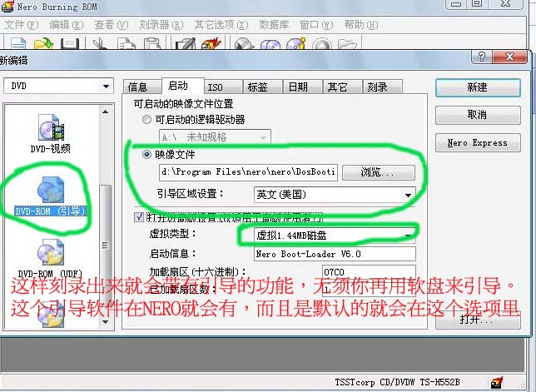Image resolution: width=536 pixels, height=392 pixels.
Task: Switch to the 信息 tab
Action: point(142,87)
